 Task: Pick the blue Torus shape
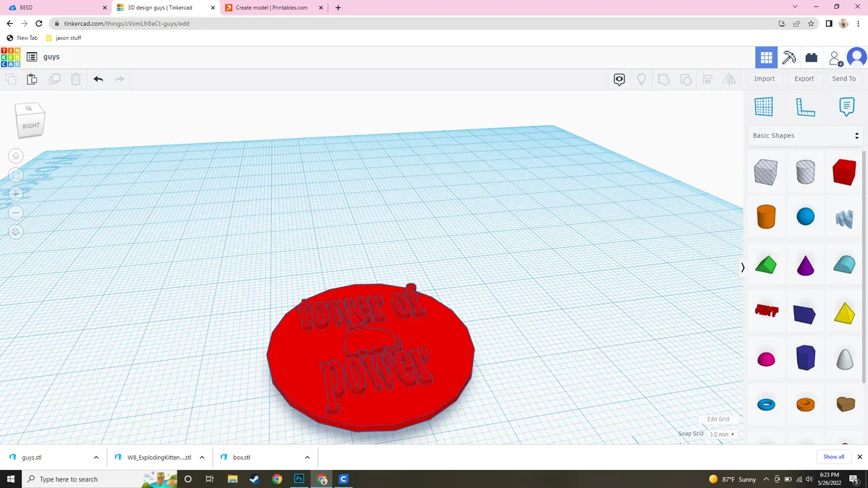click(766, 404)
